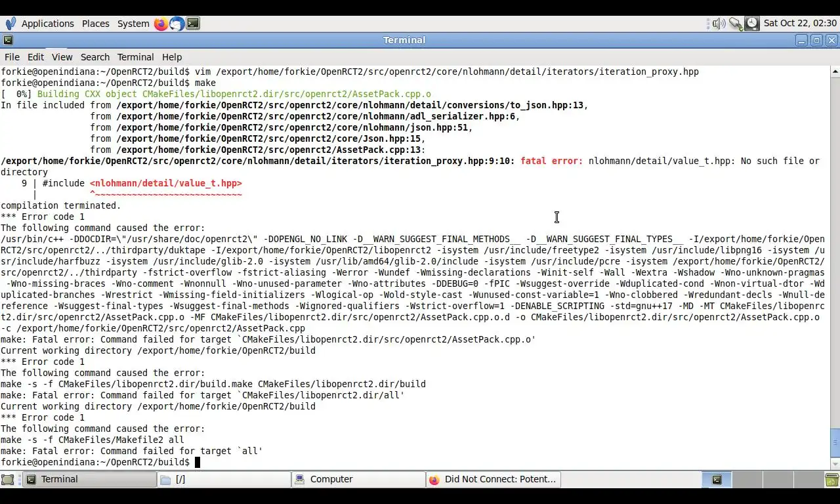Click the clock icon in system tray

coord(752,24)
